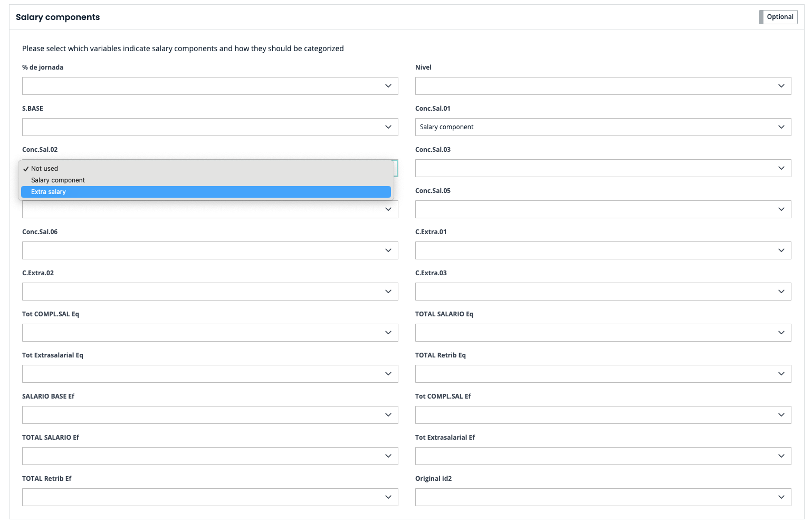
Task: Click chevron arrow of Tot COMPL.SAL Eq dropdown
Action: (x=388, y=333)
